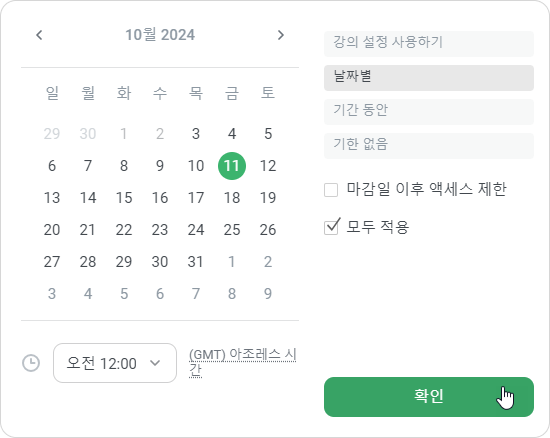Choose date 9 in the last calendar row
This screenshot has height=438, width=550.
coord(268,294)
